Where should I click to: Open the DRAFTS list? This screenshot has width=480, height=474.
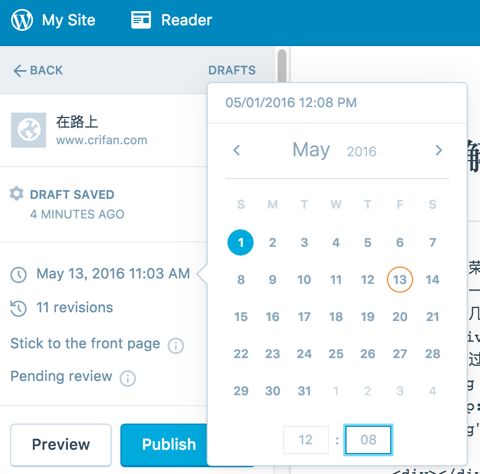pos(232,70)
